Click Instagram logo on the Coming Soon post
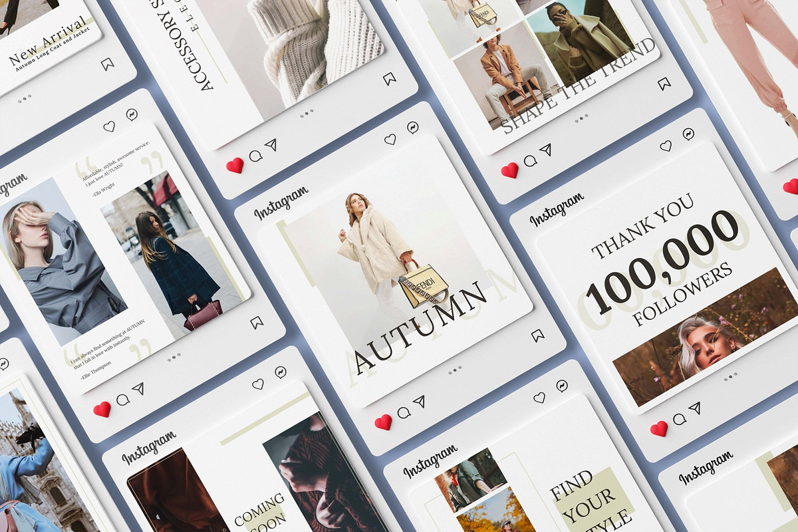Viewport: 798px width, 532px height. click(149, 447)
